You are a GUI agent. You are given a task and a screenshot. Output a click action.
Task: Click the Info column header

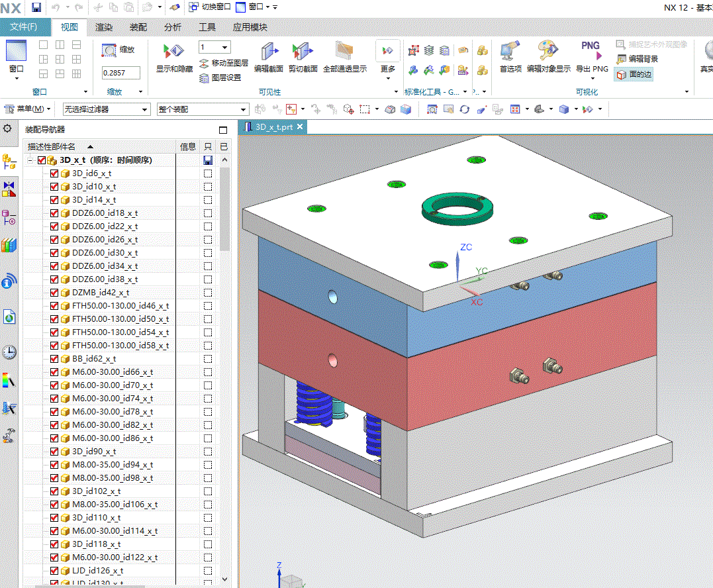coord(188,146)
